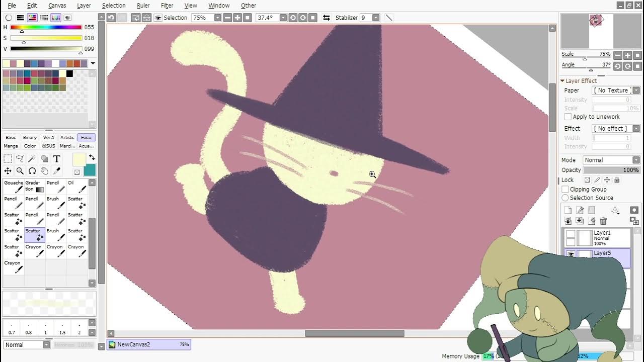Select the Oil brush
Screen dimensions: 644x362
[x=77, y=186]
